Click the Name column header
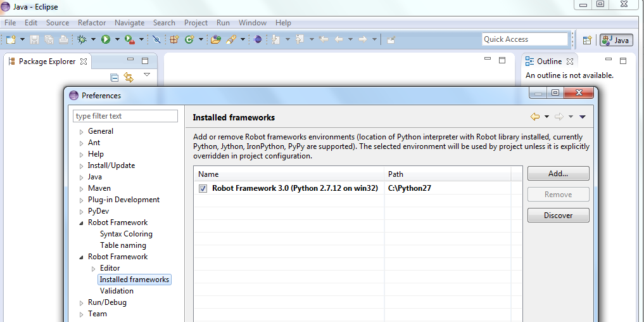 click(x=289, y=174)
